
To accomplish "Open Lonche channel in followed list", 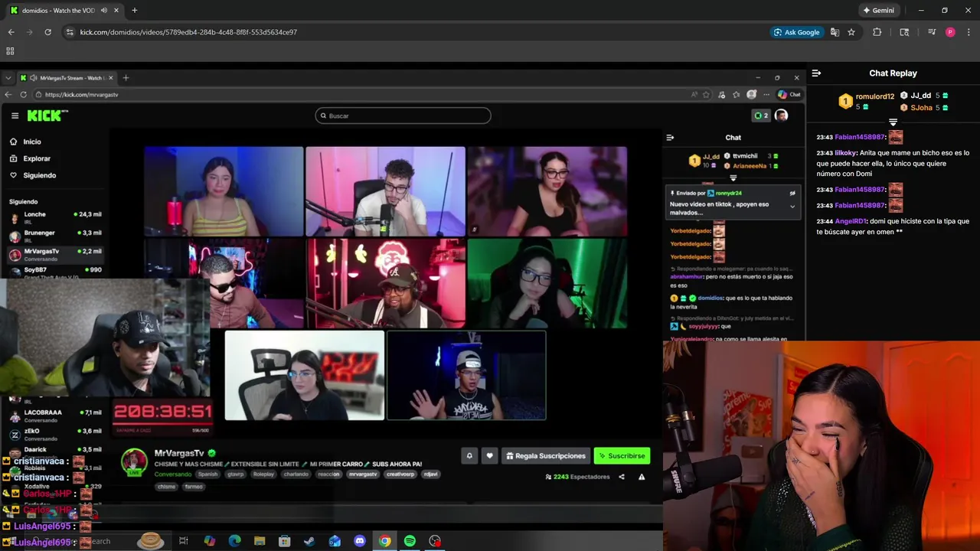I will pos(55,217).
